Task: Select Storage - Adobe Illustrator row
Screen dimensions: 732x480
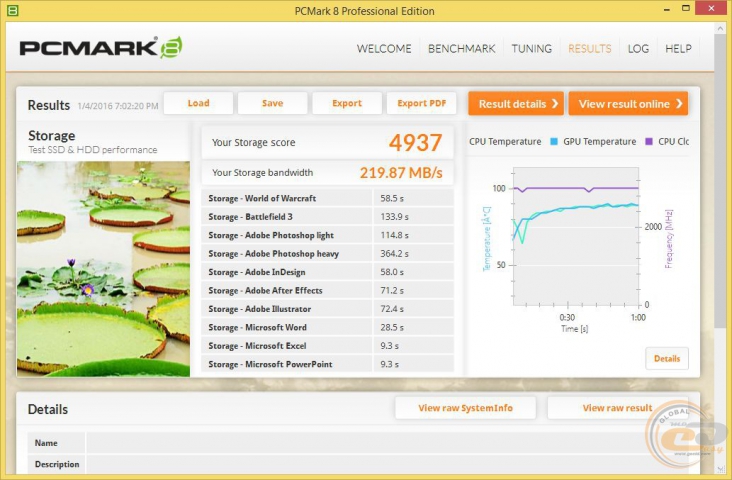Action: [x=327, y=309]
